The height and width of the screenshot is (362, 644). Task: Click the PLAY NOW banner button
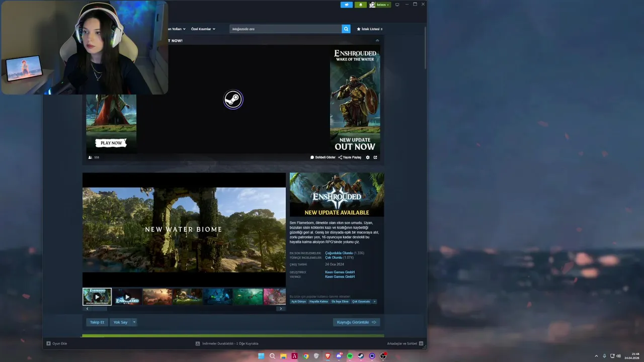(x=111, y=143)
